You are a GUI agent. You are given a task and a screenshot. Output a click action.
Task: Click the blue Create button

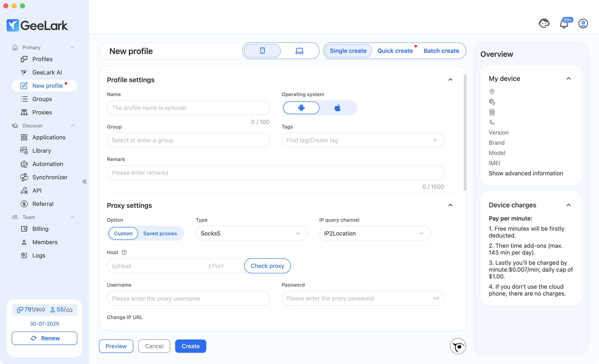tap(190, 346)
